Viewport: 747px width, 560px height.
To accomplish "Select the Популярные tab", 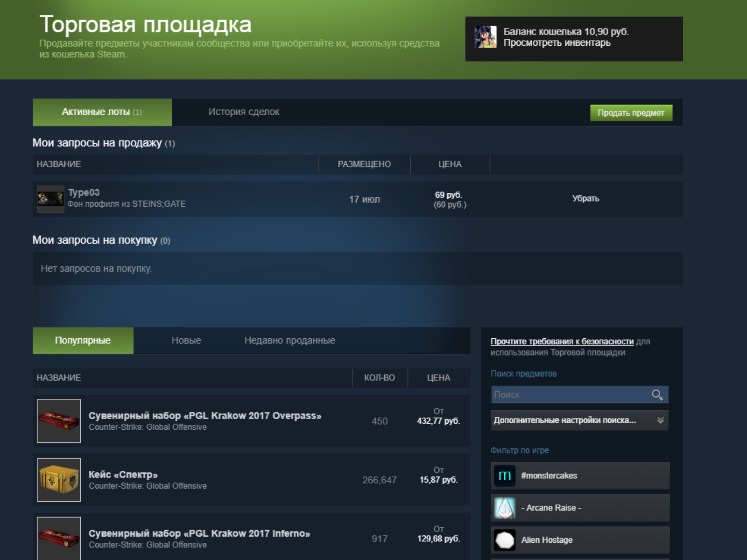I will pos(83,341).
